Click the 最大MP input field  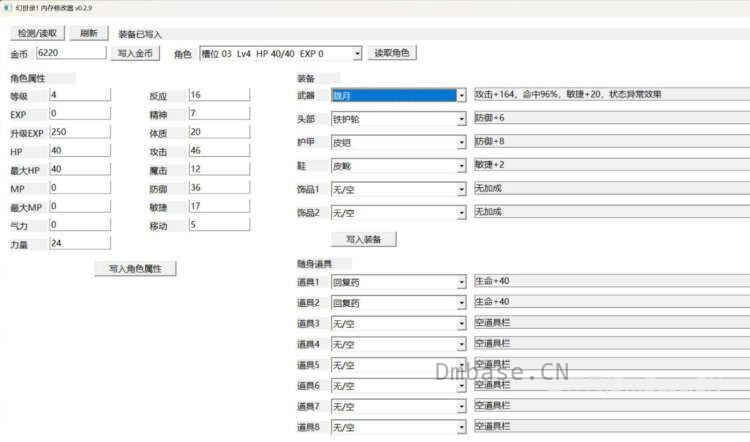click(80, 206)
